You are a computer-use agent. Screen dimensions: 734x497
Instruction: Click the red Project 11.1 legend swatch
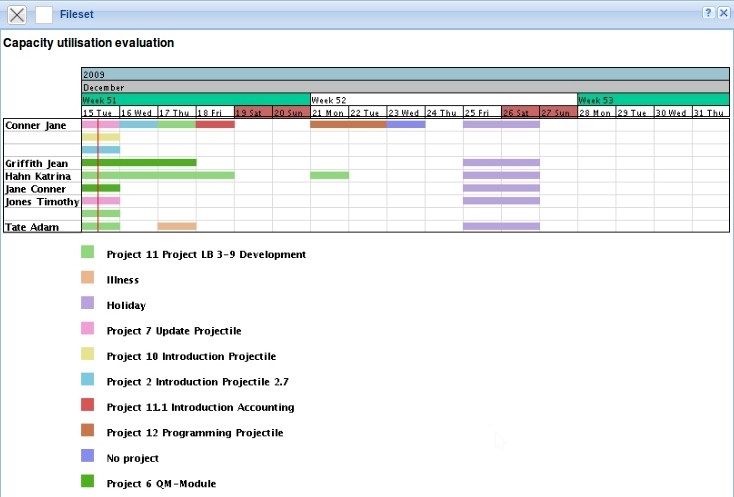pos(88,406)
